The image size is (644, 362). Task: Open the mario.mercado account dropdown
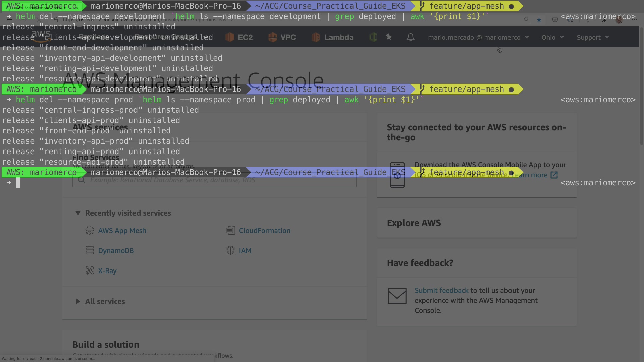[x=478, y=37]
